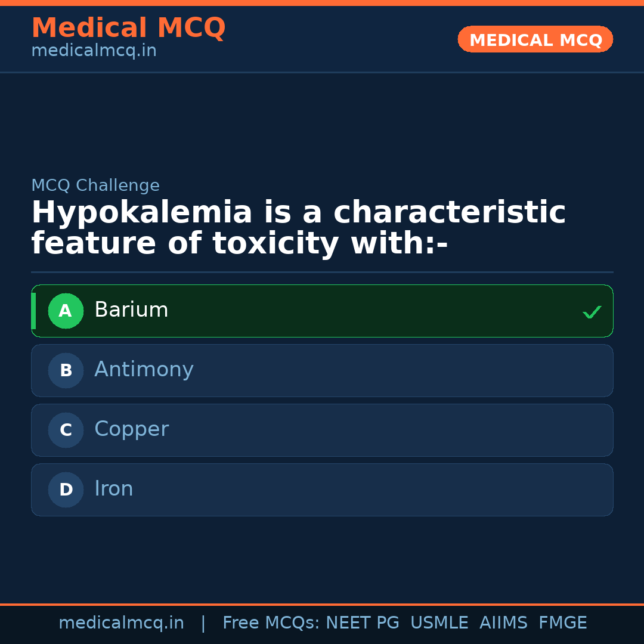This screenshot has height=644, width=644.
Task: Click the Free MCQs footer text
Action: pyautogui.click(x=271, y=623)
